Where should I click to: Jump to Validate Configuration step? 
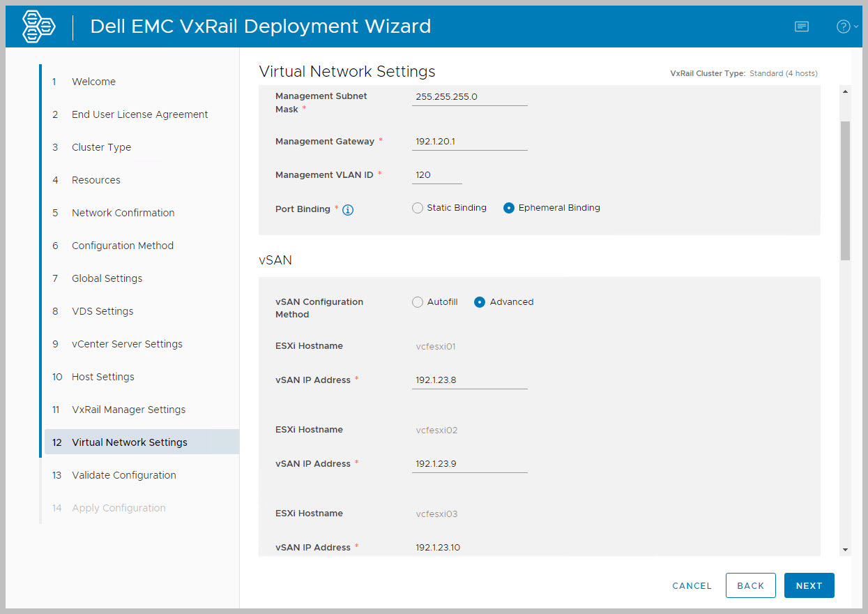[123, 475]
